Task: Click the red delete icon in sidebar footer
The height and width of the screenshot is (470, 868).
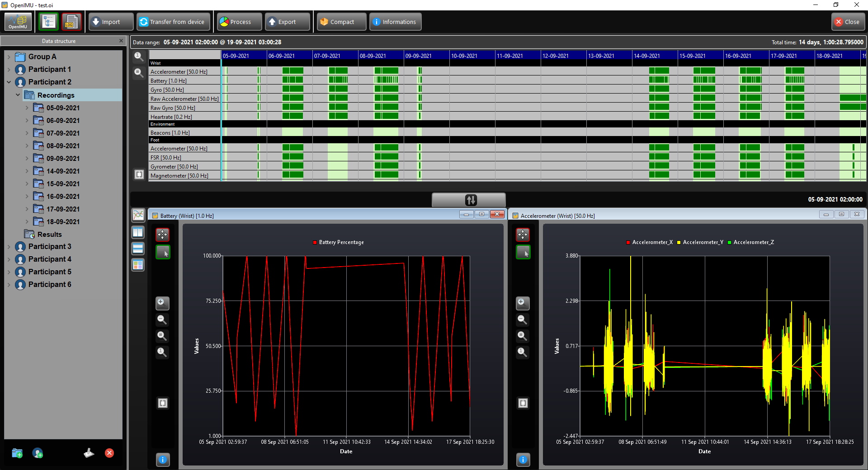Action: tap(109, 453)
